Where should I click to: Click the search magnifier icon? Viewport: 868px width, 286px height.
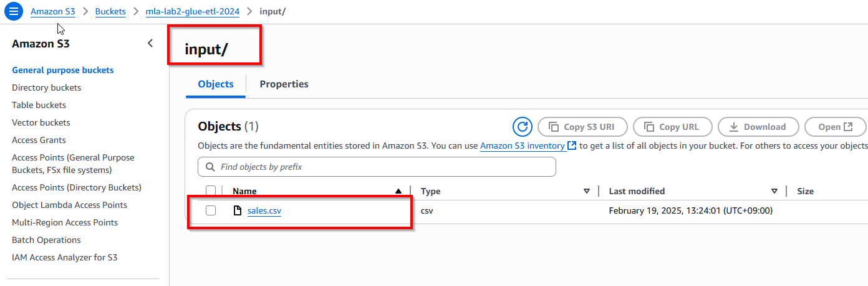coord(210,167)
